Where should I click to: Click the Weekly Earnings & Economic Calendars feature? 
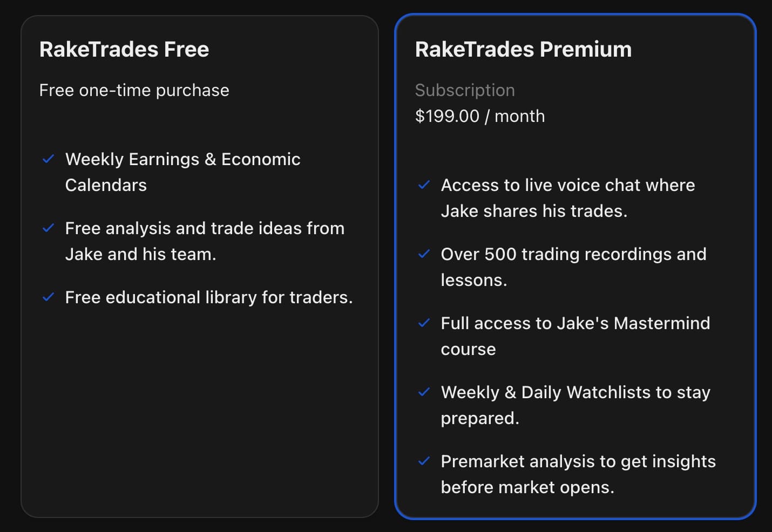[182, 172]
